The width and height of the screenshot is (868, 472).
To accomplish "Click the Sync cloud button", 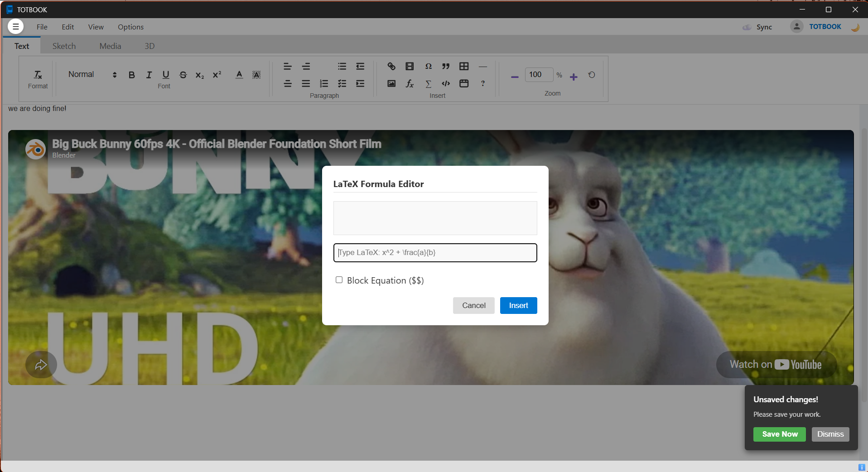I will (x=757, y=27).
